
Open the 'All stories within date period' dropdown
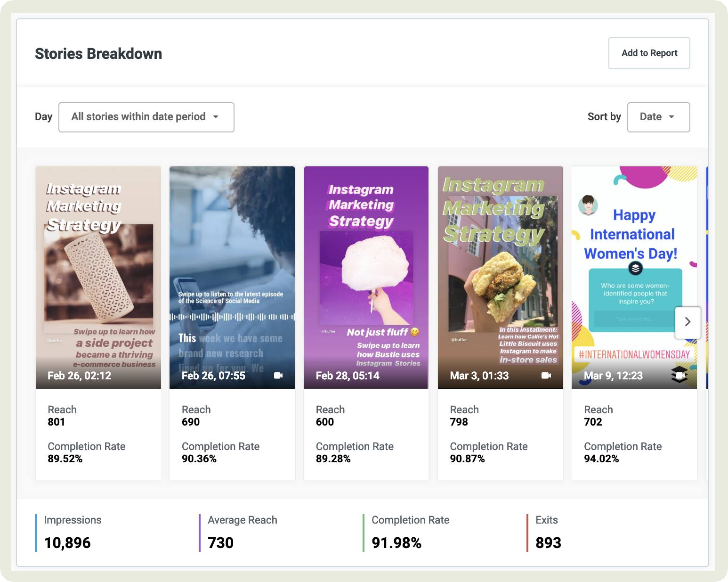[x=146, y=117]
